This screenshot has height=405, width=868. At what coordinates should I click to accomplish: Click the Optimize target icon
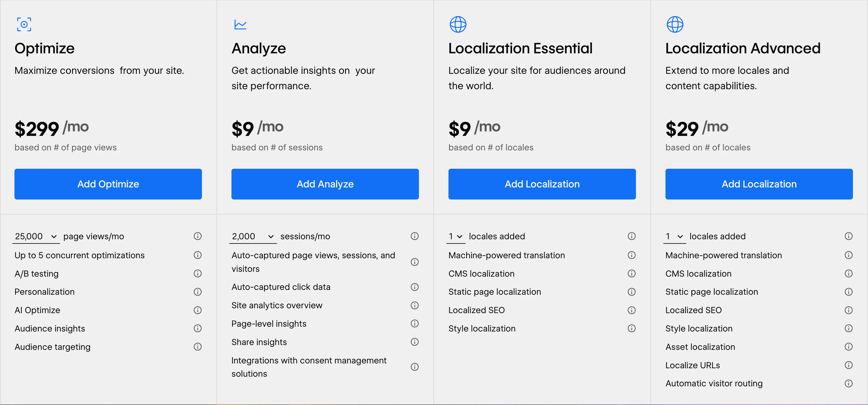coord(24,25)
